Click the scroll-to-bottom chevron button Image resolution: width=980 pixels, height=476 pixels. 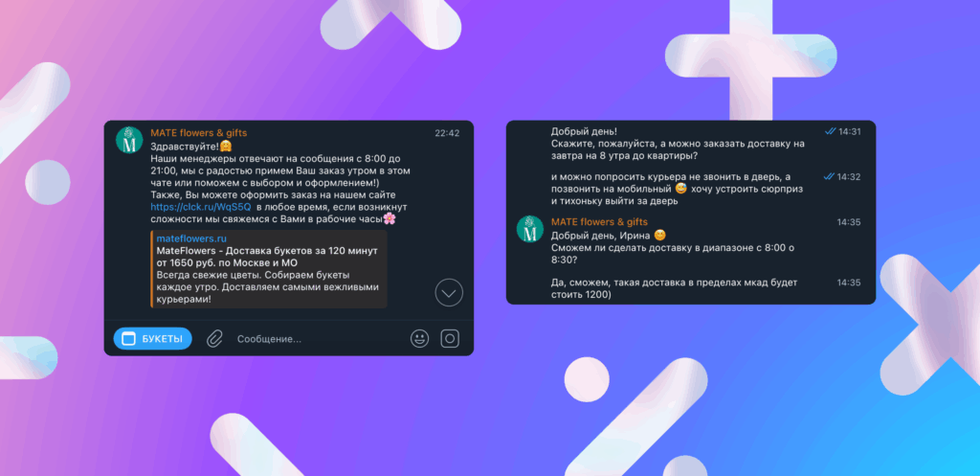pyautogui.click(x=449, y=292)
